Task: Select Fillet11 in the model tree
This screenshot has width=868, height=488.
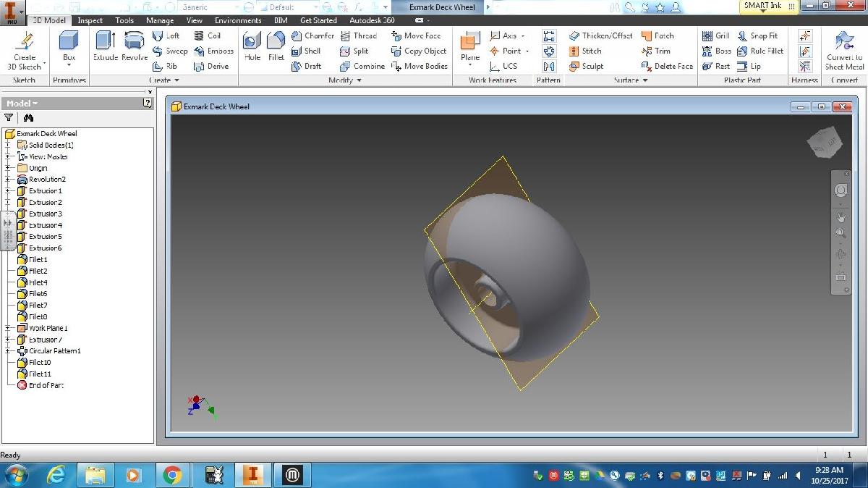Action: coord(40,374)
